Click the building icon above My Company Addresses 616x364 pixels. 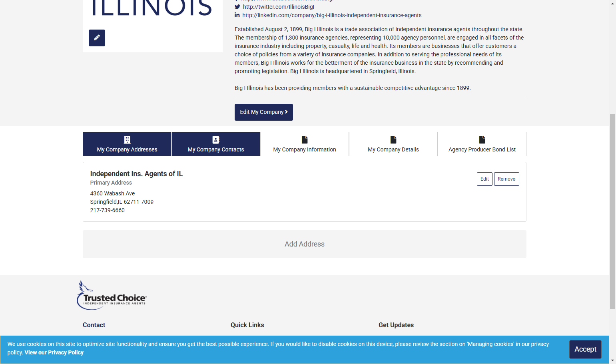point(127,139)
